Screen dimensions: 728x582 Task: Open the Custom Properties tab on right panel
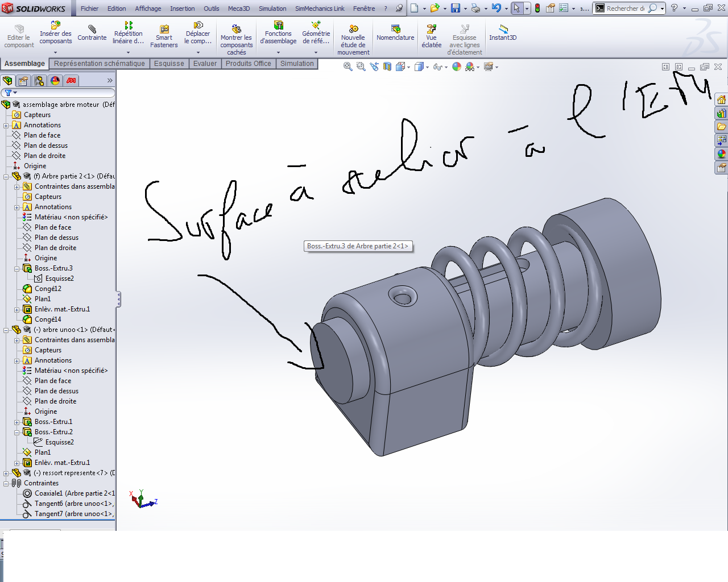pos(722,168)
